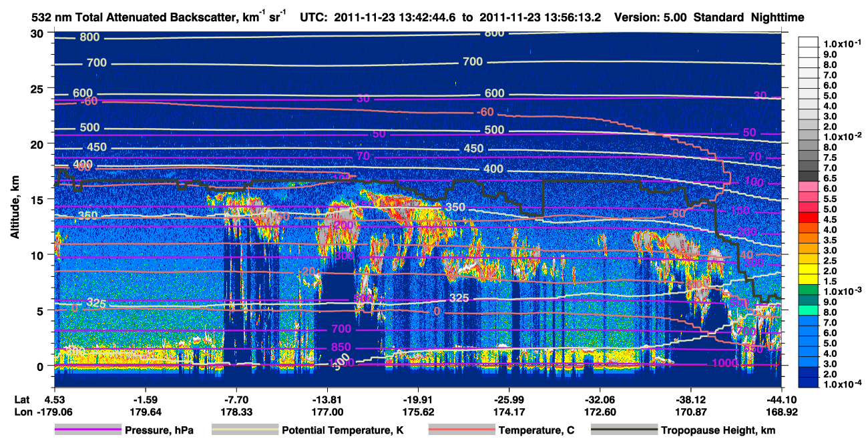Click the longitude value 177.00
868x445 pixels.
[327, 412]
